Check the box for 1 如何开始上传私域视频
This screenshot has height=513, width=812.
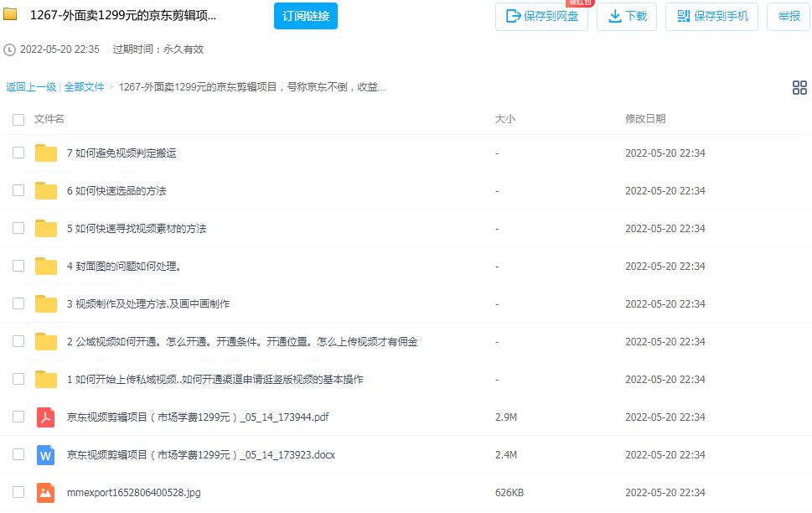coord(18,380)
